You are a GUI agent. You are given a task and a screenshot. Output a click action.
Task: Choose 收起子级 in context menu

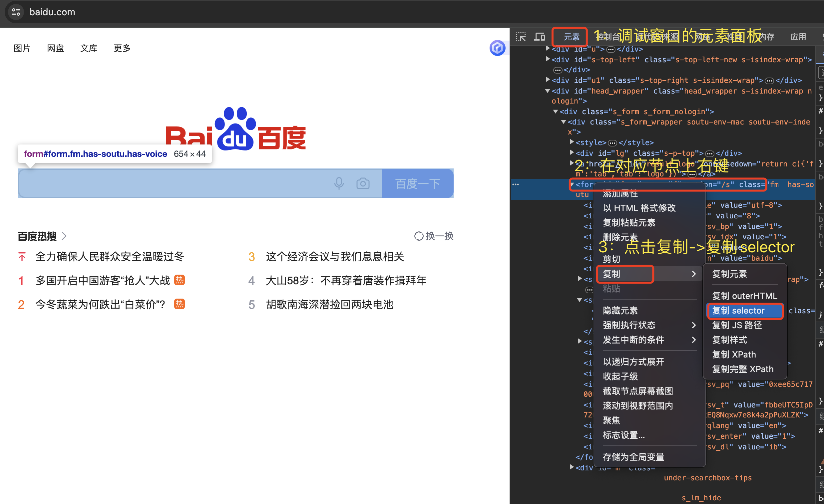pos(649,377)
